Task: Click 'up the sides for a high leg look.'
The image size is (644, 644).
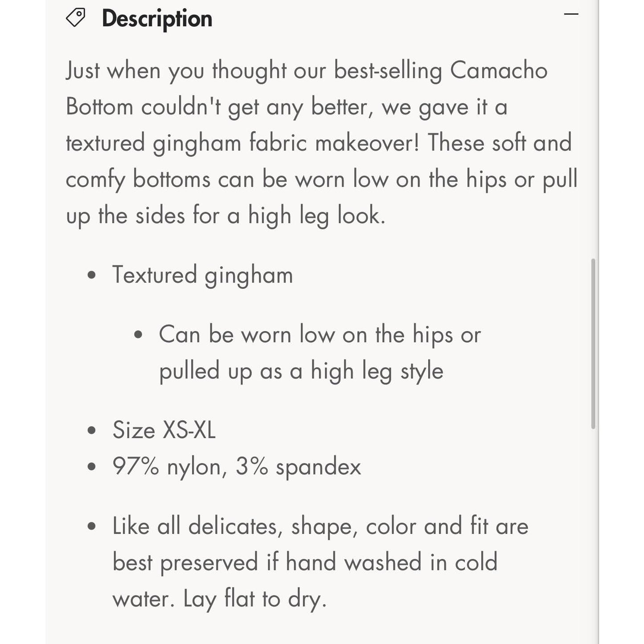Action: 225,216
